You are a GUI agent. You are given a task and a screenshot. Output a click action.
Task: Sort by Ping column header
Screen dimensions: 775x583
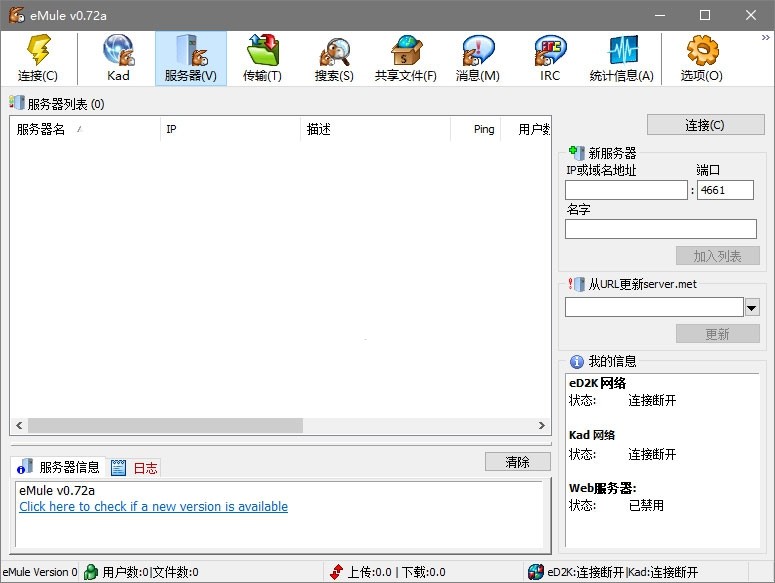tap(475, 129)
